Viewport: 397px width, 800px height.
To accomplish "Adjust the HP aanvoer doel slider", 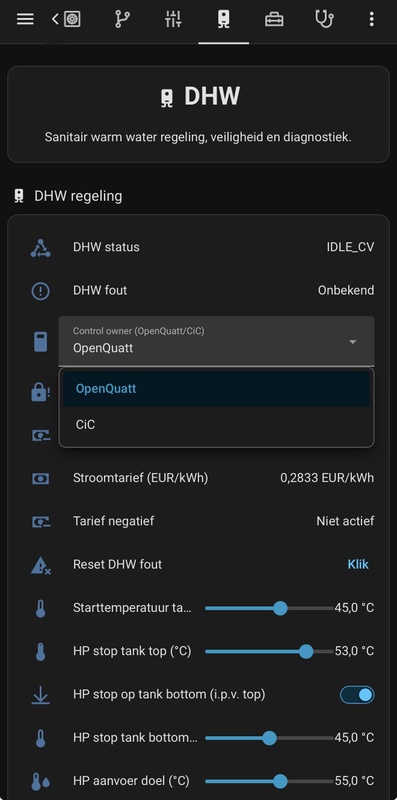I will coord(269,782).
